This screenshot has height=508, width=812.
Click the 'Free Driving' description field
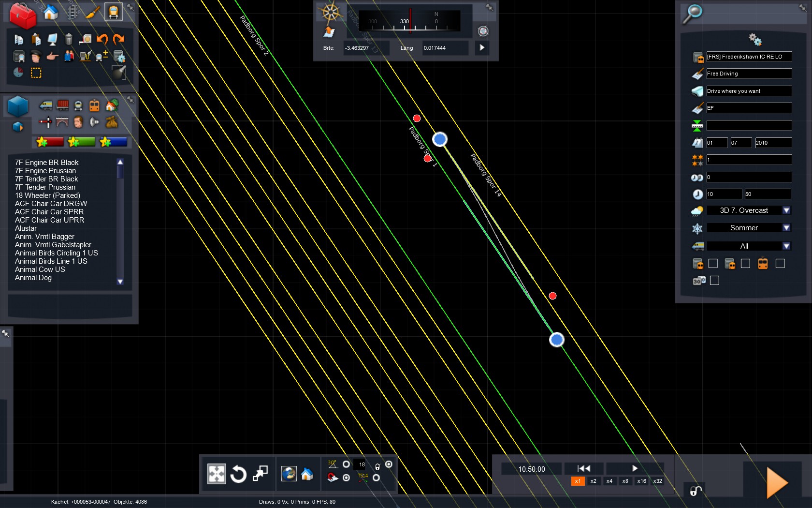pyautogui.click(x=749, y=74)
